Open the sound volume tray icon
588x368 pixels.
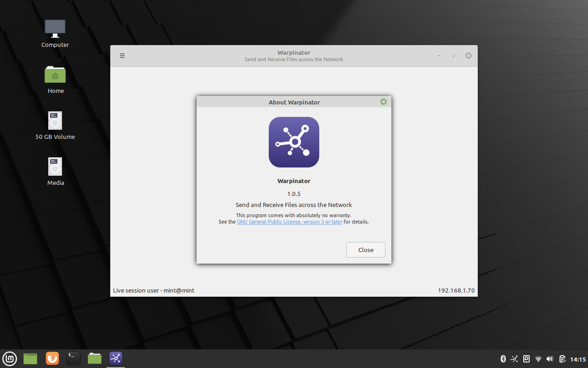click(550, 359)
